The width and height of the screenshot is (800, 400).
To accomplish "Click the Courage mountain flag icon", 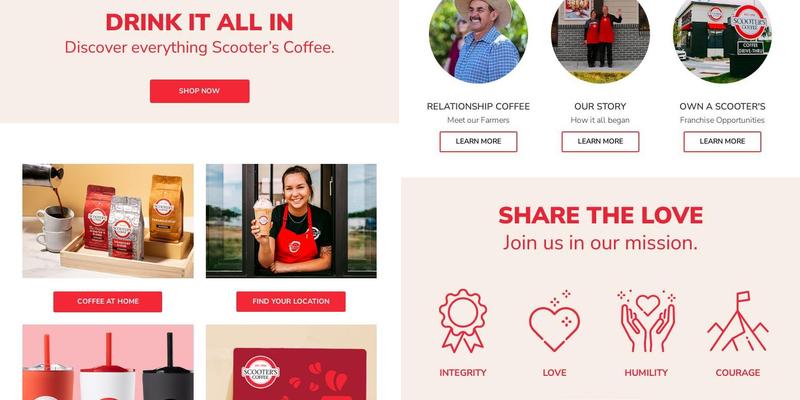I will pyautogui.click(x=738, y=321).
